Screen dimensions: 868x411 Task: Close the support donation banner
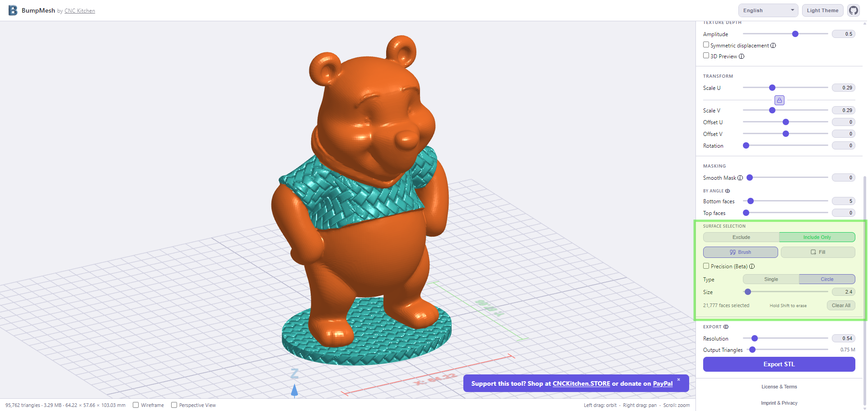point(678,379)
